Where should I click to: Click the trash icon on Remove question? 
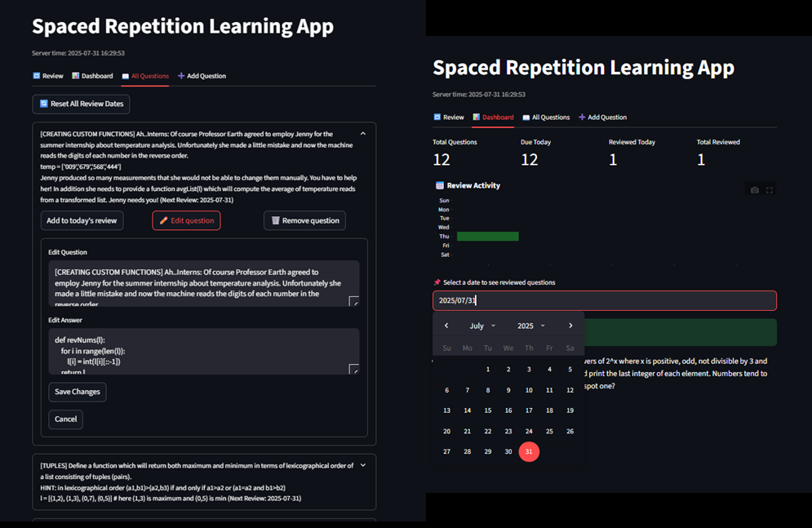pyautogui.click(x=276, y=220)
